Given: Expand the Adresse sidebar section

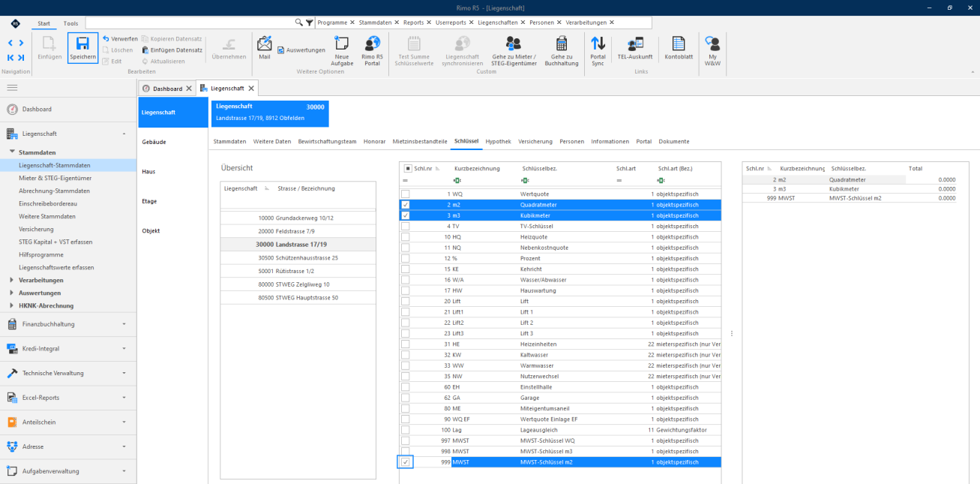Looking at the screenshot, I should pos(124,446).
